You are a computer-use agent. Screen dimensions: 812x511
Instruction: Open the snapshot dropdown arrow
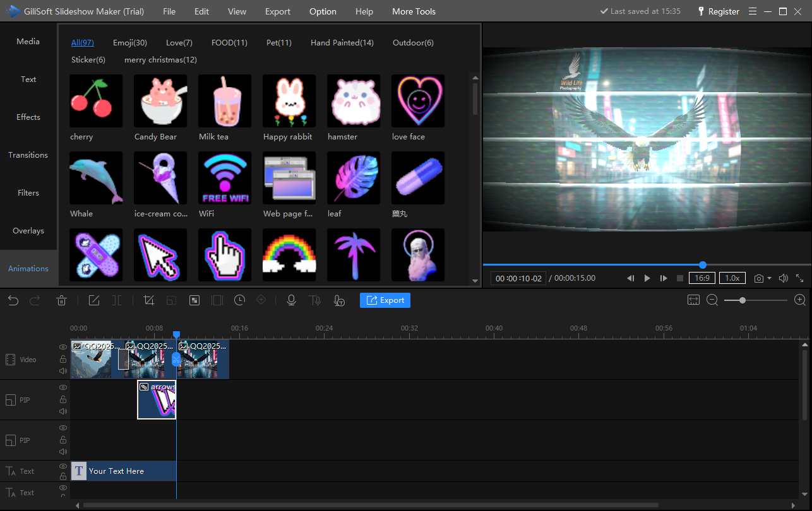point(769,278)
